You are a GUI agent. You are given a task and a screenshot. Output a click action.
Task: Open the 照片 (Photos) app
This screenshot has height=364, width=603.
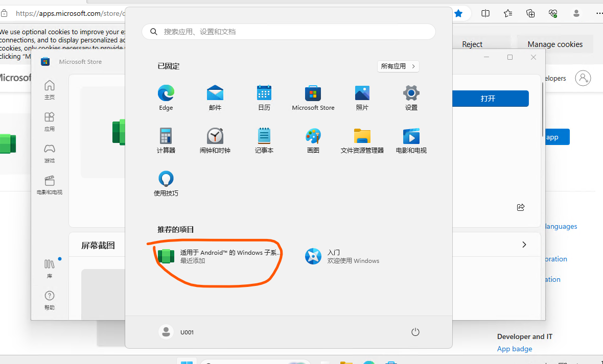(362, 98)
